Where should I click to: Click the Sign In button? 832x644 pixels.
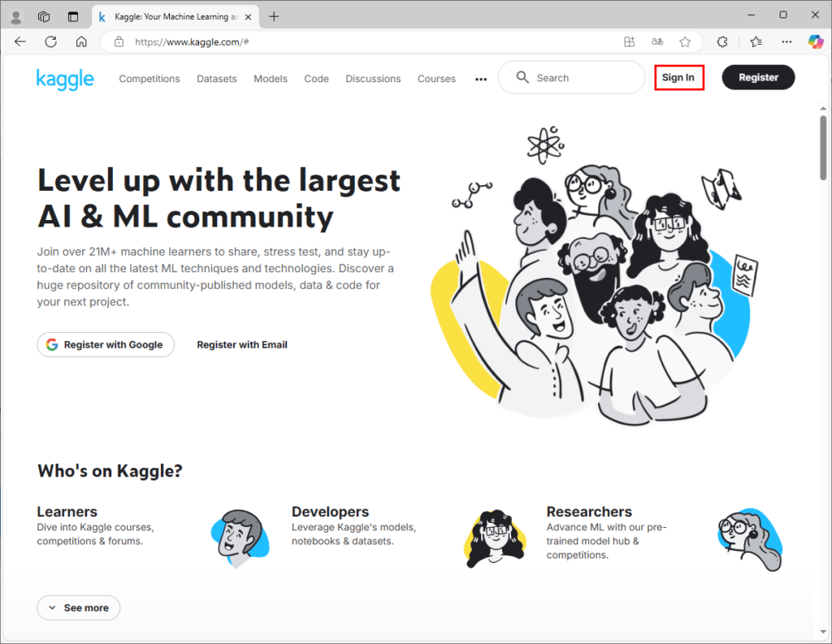point(678,77)
